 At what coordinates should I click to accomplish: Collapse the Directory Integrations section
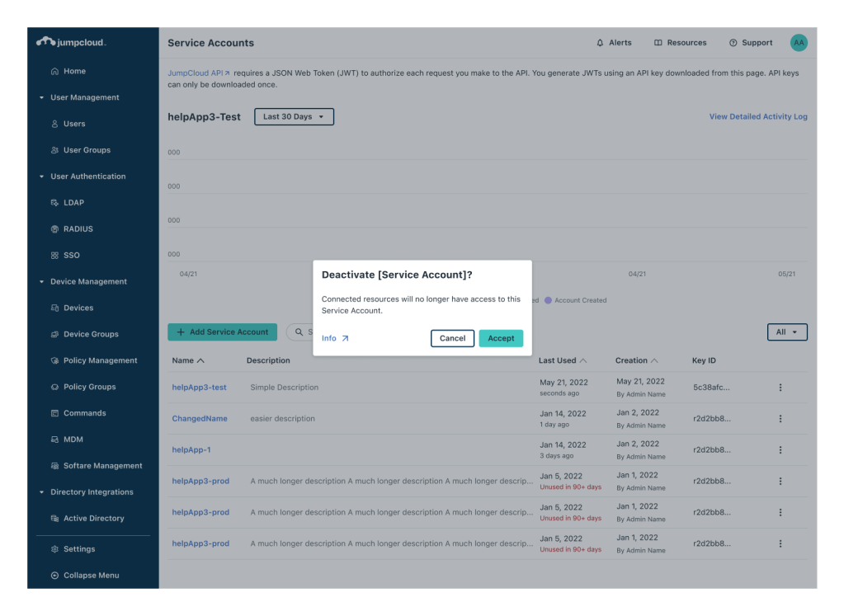42,492
